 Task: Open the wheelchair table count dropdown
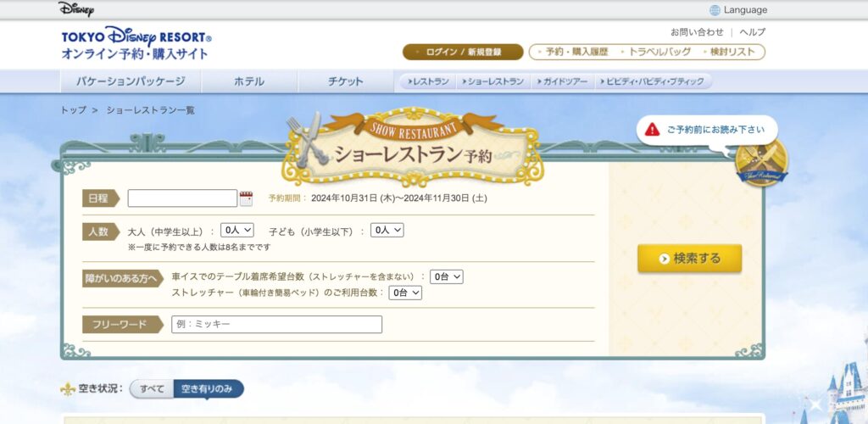[446, 276]
